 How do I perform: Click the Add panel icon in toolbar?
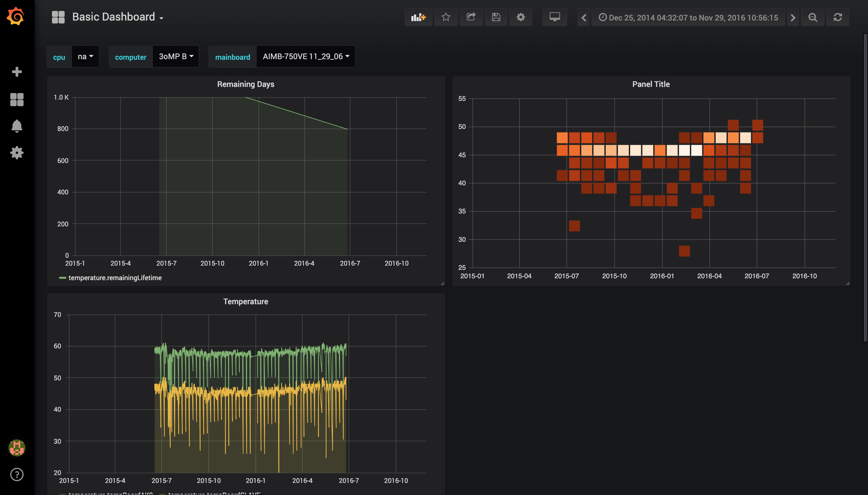418,17
